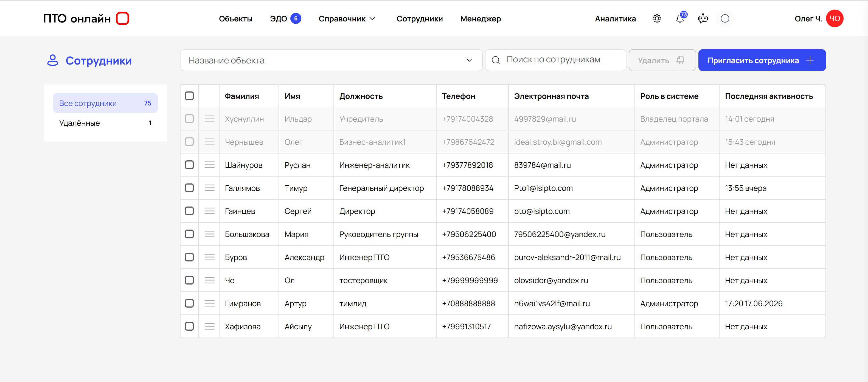Click the тестеровщик position cell
The image size is (868, 382).
tap(363, 280)
